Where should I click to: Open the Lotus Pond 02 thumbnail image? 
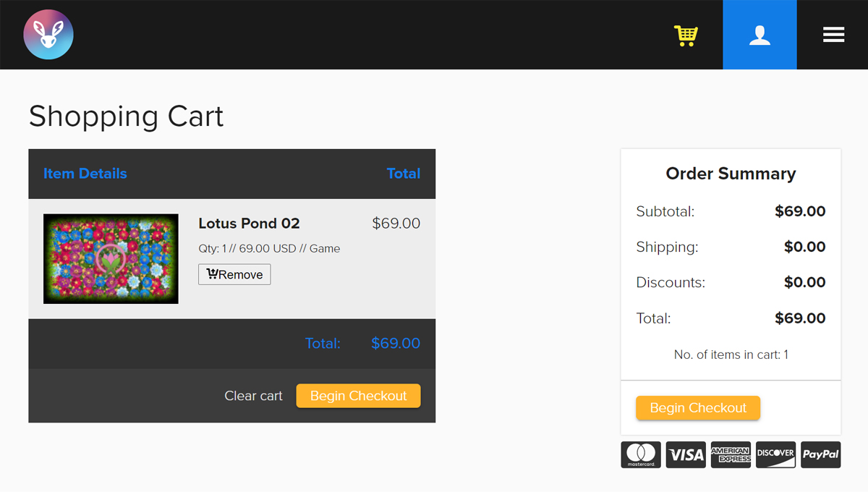pos(111,258)
